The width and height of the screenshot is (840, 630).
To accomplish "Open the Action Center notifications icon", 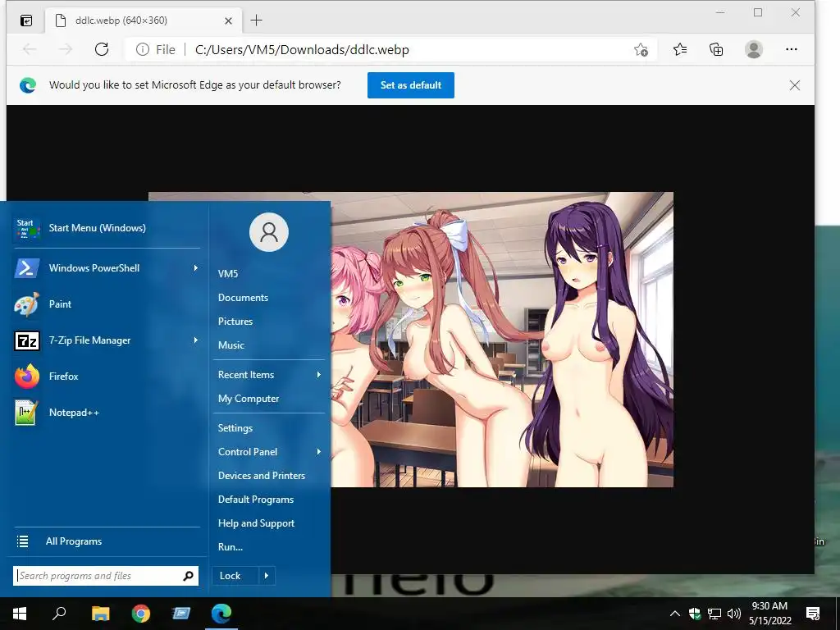I will coord(813,614).
